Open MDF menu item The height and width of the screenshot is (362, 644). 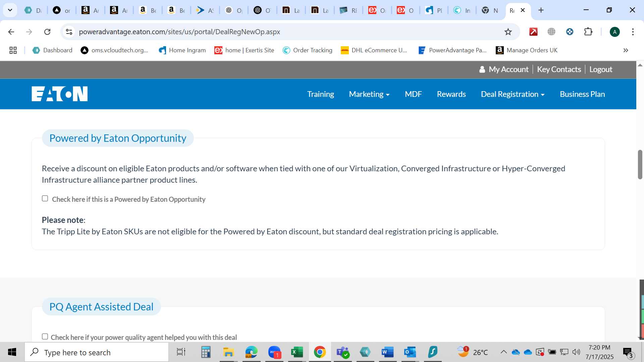point(413,94)
